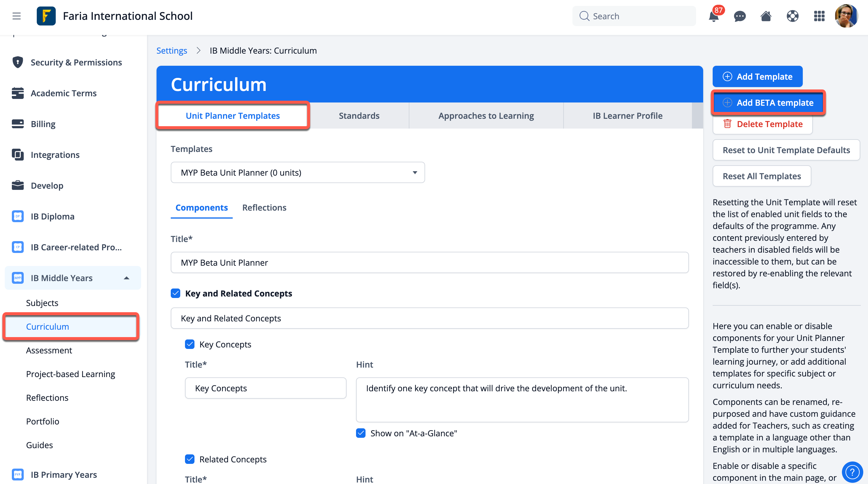Toggle Show on "At-a-Glance" checkbox
The width and height of the screenshot is (868, 484).
361,433
